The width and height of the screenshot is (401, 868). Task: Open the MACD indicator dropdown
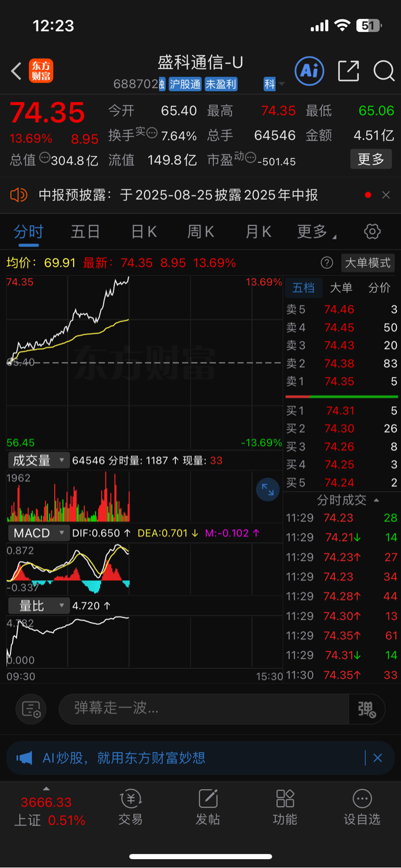tap(38, 533)
